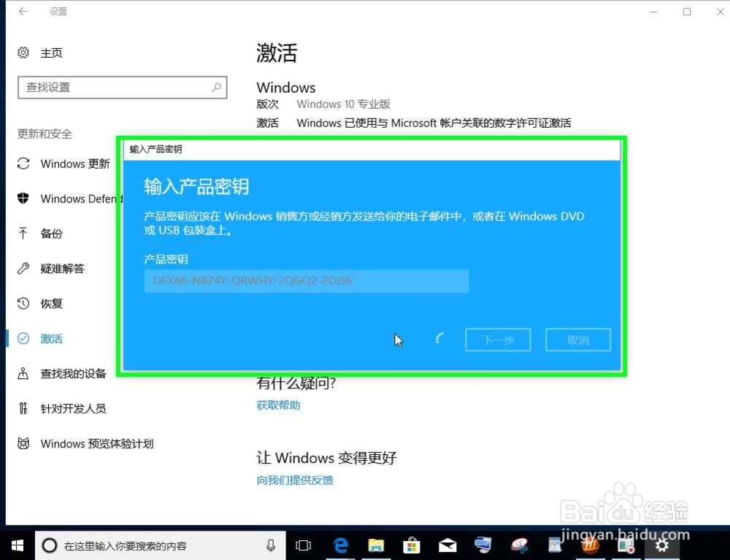Click the person locator icon beside 查找我的设备
The width and height of the screenshot is (730, 560).
coord(23,373)
